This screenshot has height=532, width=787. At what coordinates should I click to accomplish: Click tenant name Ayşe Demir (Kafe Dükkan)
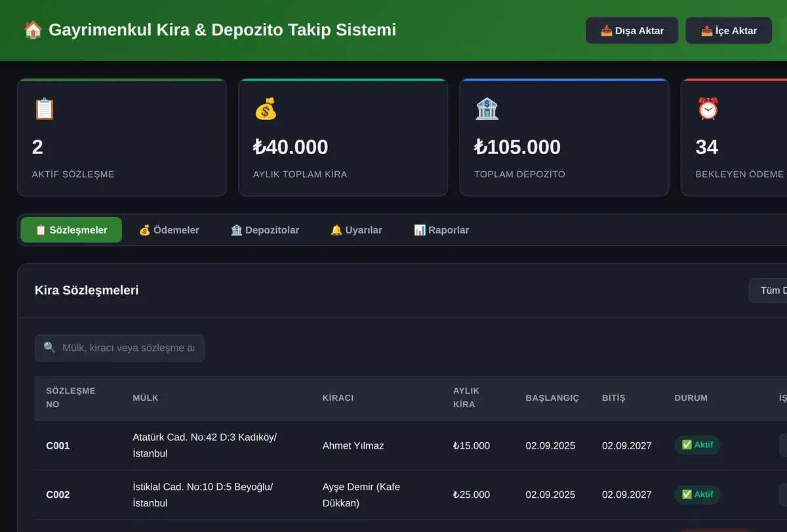pos(361,495)
